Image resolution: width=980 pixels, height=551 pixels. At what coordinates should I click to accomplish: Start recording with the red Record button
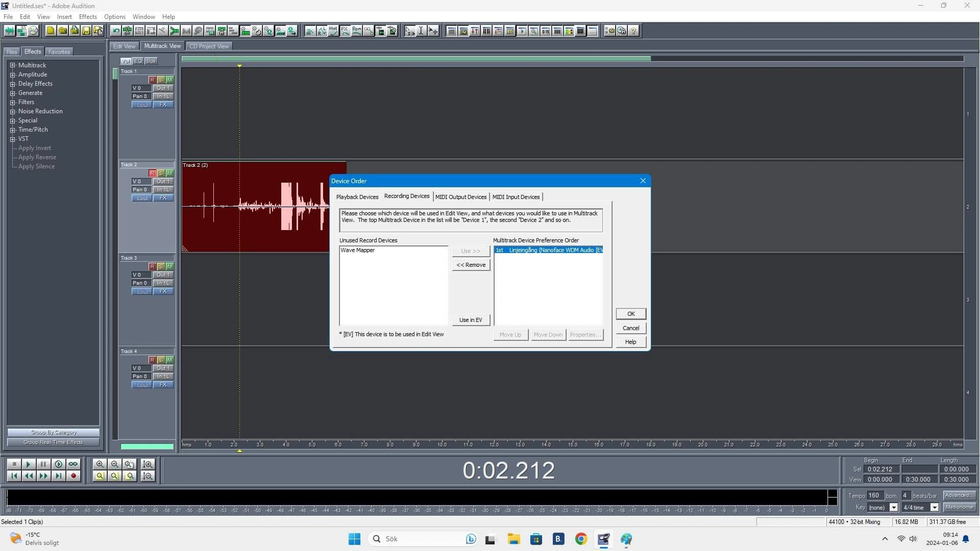click(x=73, y=476)
